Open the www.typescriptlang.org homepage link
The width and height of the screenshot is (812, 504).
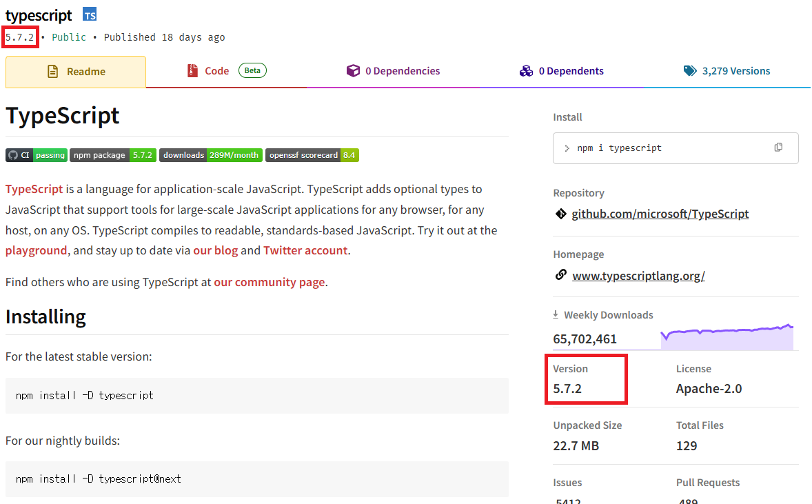638,276
